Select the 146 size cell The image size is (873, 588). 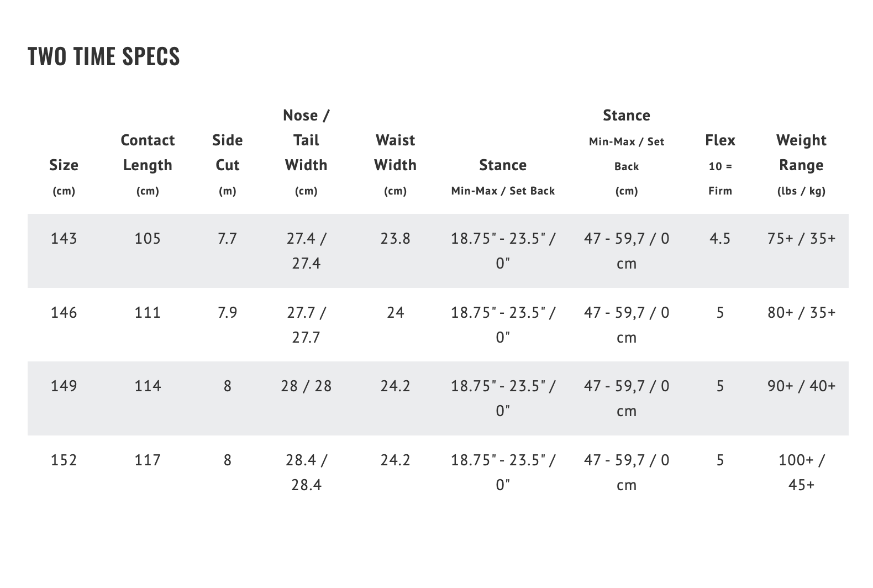click(64, 313)
